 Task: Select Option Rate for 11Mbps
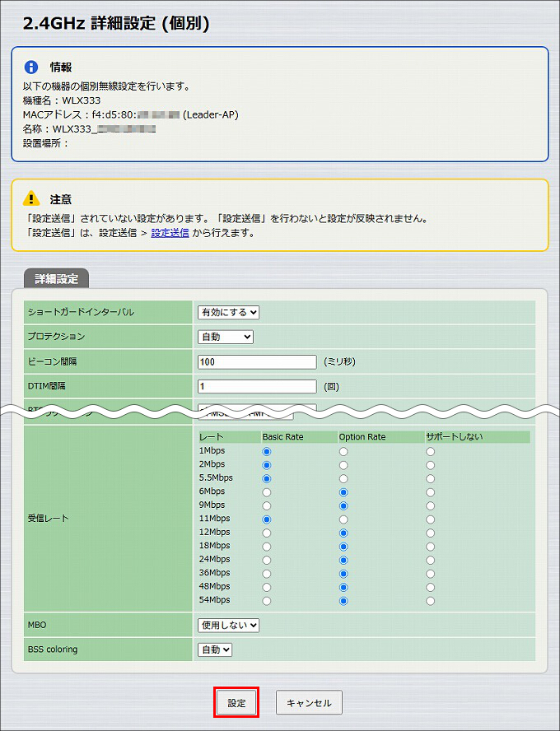coord(343,519)
